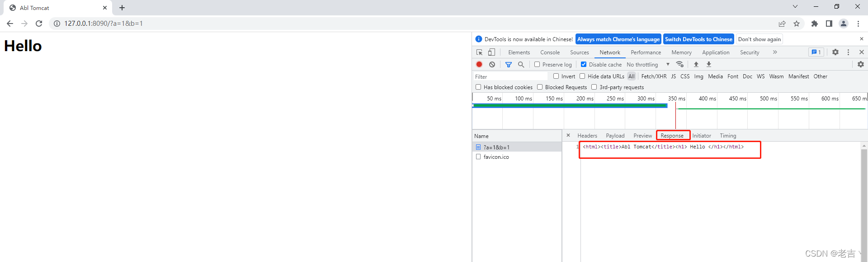The image size is (868, 262).
Task: Export HAR file download arrow
Action: (709, 64)
